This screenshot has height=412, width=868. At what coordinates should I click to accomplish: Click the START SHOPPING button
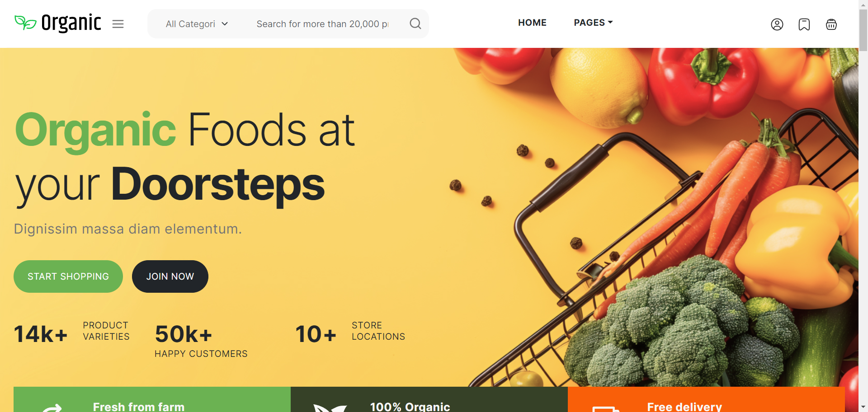coord(68,276)
